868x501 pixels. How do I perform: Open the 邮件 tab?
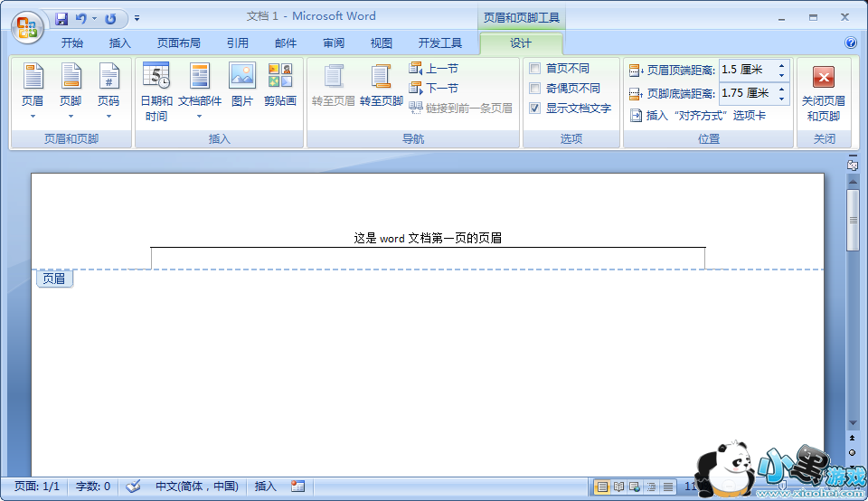point(286,43)
